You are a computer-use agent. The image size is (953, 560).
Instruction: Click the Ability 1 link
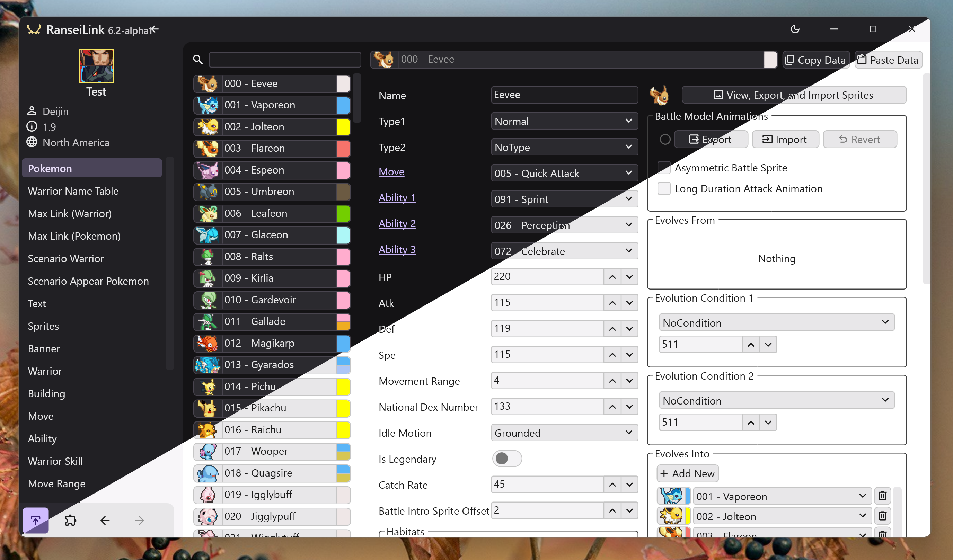397,197
